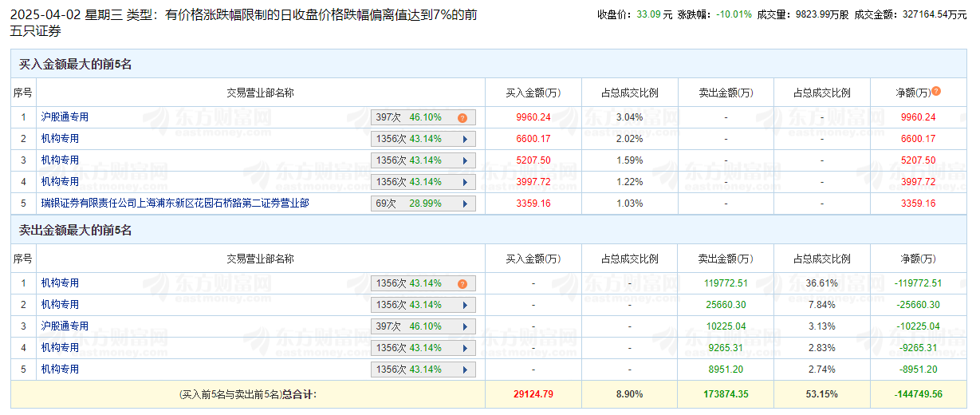The width and height of the screenshot is (980, 415).
Task: Expand stats arrow for buy-side rank 2 机构专用
Action: point(465,139)
